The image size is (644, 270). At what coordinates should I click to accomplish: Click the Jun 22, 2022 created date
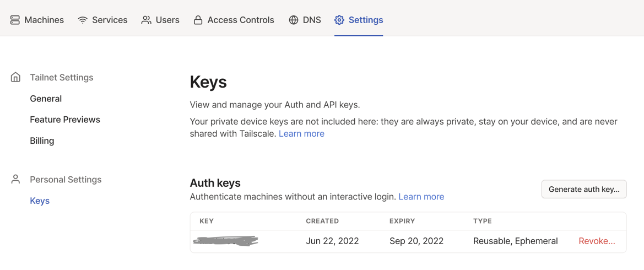(332, 241)
